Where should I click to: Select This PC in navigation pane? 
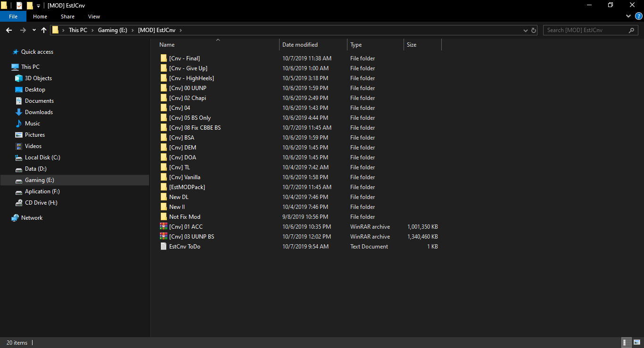point(30,67)
